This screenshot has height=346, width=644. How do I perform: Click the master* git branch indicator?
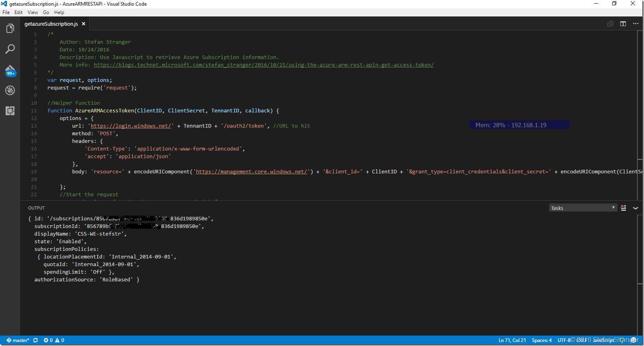pos(18,340)
